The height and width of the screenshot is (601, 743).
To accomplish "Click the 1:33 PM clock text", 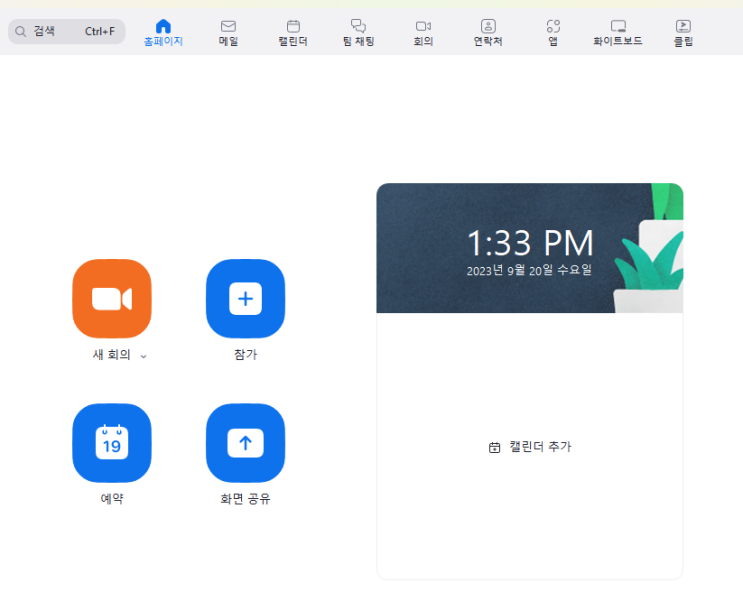I will click(x=530, y=243).
